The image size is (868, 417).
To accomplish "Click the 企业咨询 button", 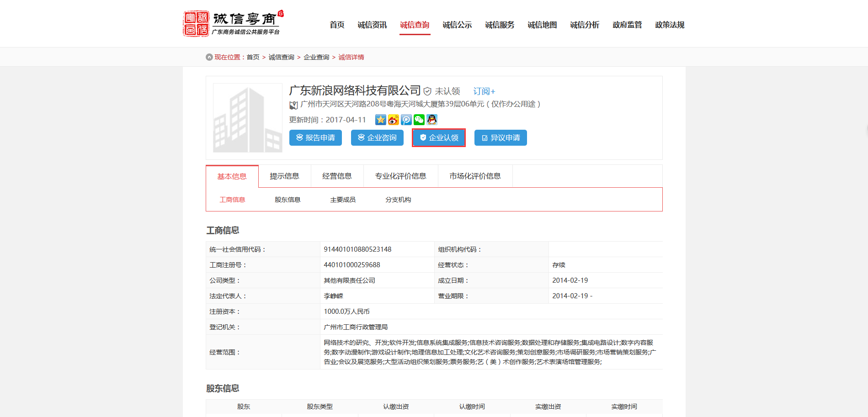I will 377,137.
